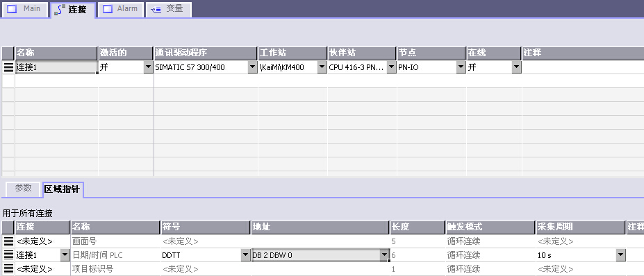Open the DDTT symbol dropdown
644x276 pixels.
(246, 255)
